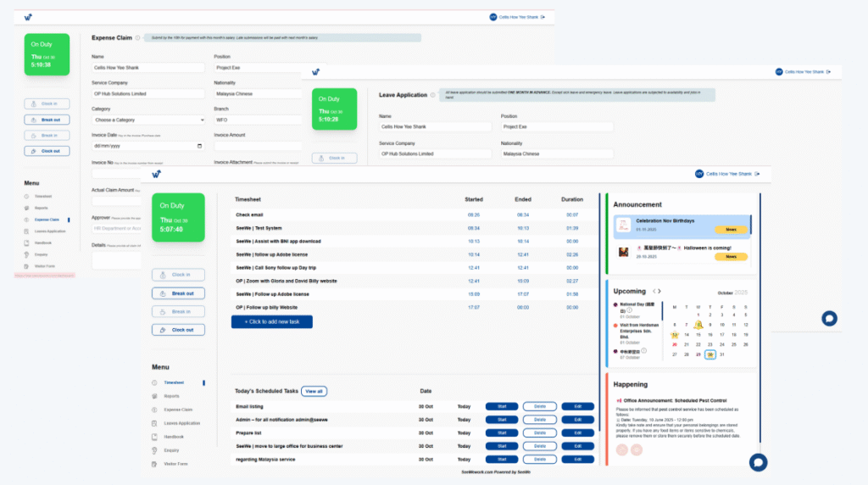This screenshot has width=868, height=485.
Task: Open News tag on Celebration Nov Birthdays
Action: pos(731,229)
